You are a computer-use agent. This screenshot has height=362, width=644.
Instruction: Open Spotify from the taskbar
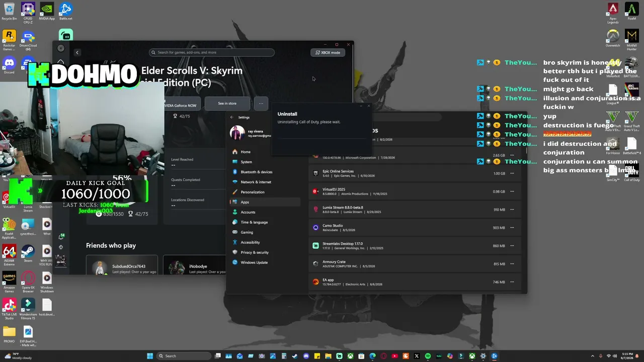point(428,356)
